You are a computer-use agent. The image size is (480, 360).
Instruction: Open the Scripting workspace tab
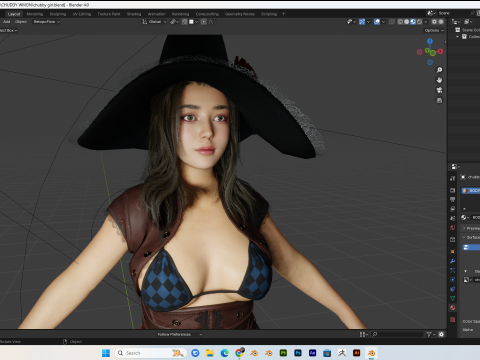click(269, 14)
